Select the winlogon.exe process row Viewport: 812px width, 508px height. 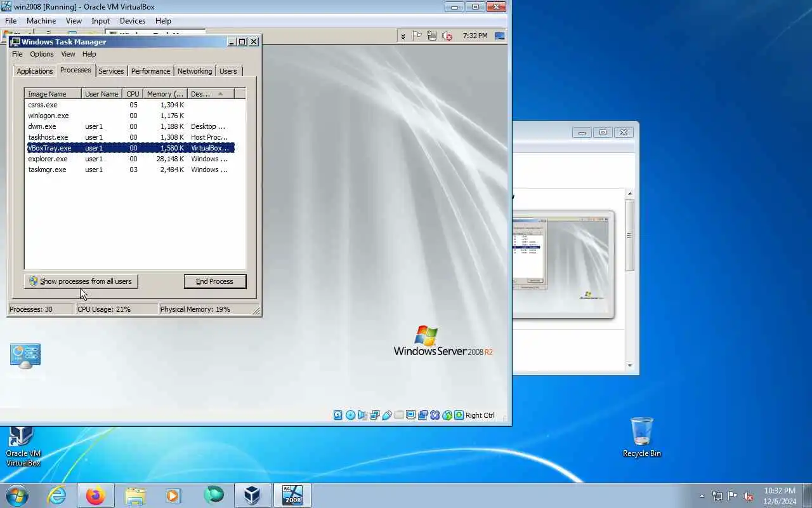pyautogui.click(x=129, y=116)
